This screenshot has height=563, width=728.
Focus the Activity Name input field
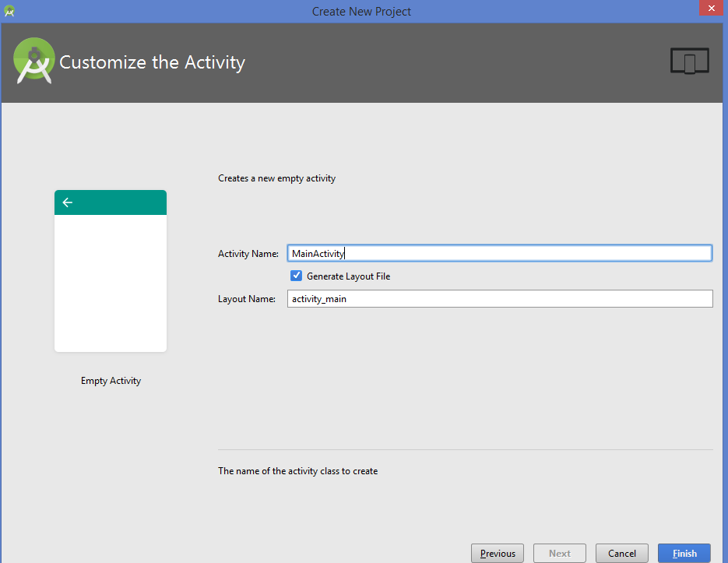coord(500,253)
